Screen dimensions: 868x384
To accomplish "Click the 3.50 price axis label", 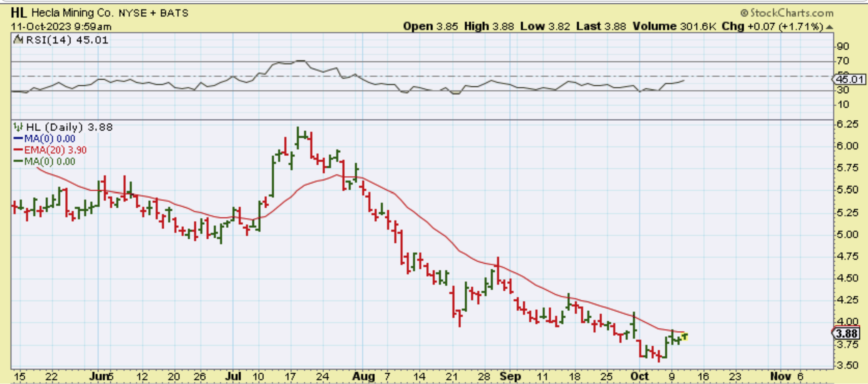I will pos(847,365).
